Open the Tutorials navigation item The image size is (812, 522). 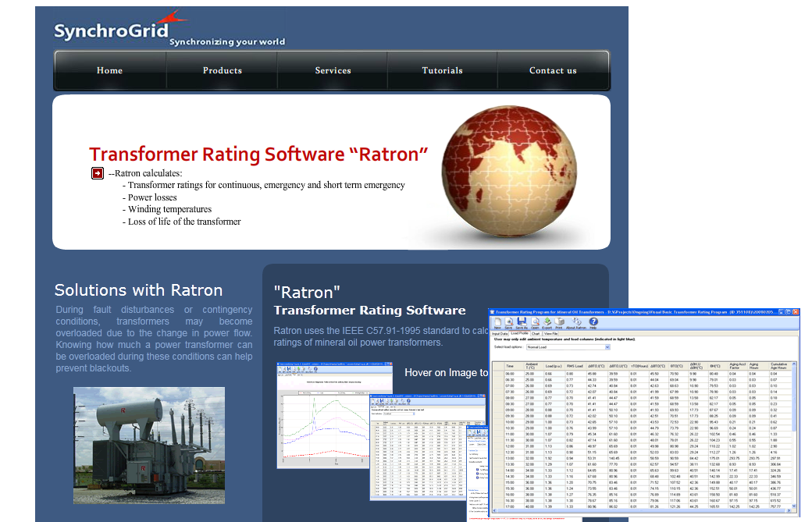tap(442, 70)
